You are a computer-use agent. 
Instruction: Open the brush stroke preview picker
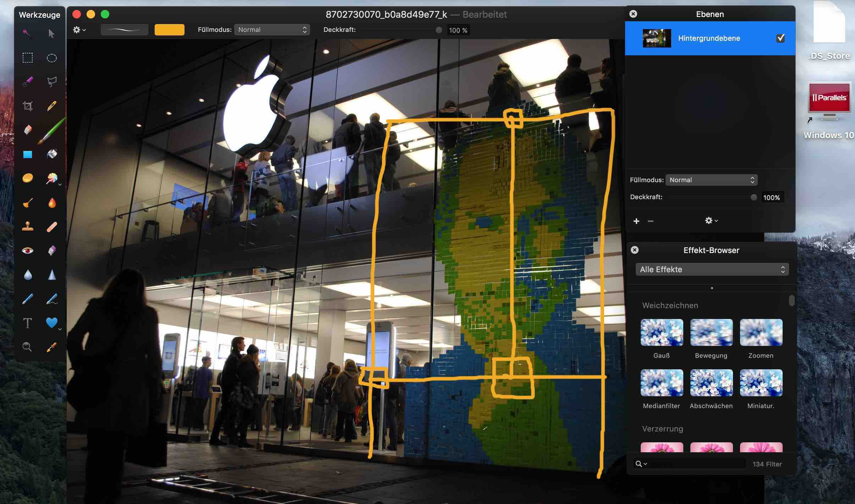point(125,30)
